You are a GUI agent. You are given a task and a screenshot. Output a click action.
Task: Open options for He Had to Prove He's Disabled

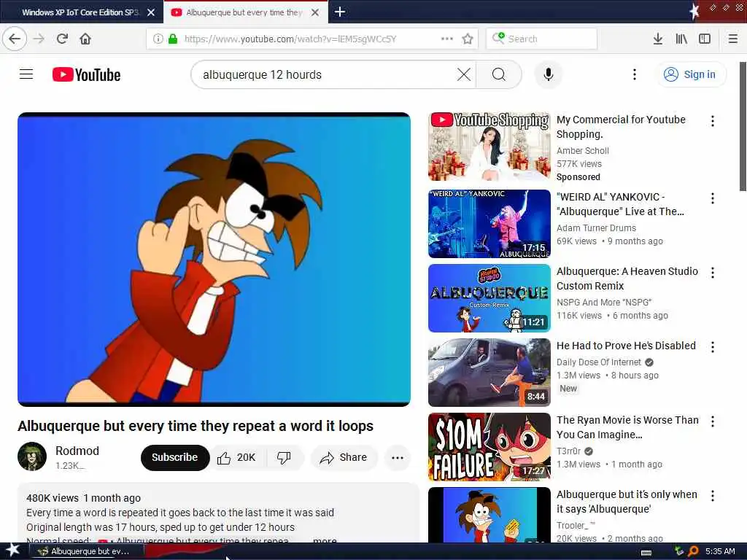click(x=712, y=347)
